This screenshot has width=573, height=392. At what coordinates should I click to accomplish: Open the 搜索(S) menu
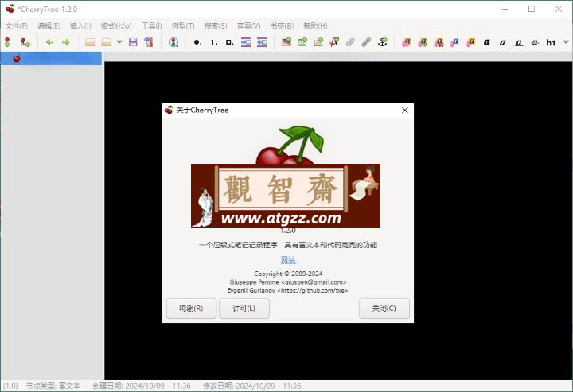pyautogui.click(x=216, y=26)
